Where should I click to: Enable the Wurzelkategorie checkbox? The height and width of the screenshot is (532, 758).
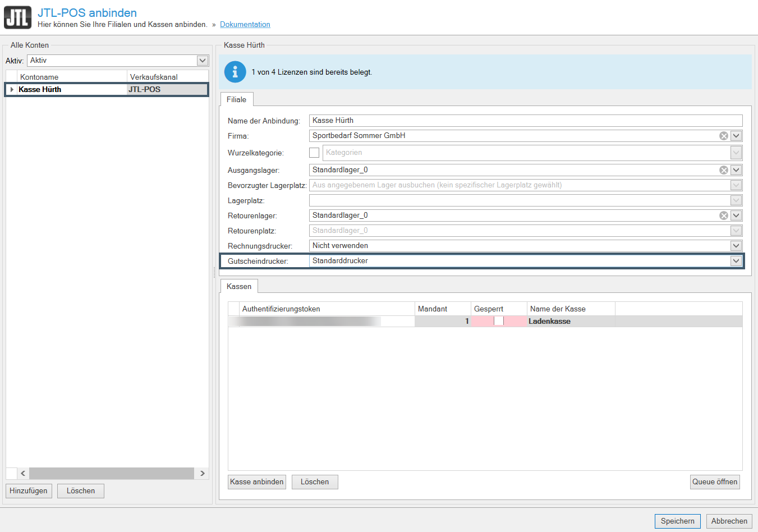pos(314,153)
